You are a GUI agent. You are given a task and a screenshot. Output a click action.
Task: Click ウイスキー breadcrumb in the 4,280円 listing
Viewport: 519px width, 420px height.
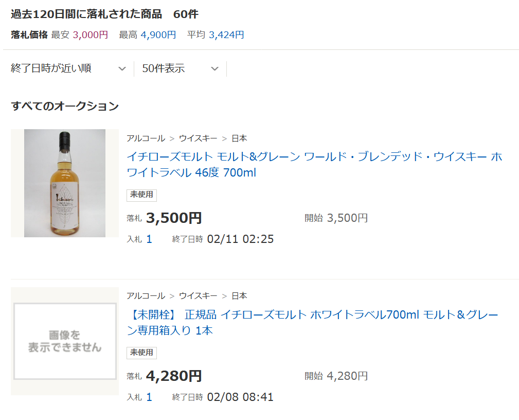(x=198, y=296)
